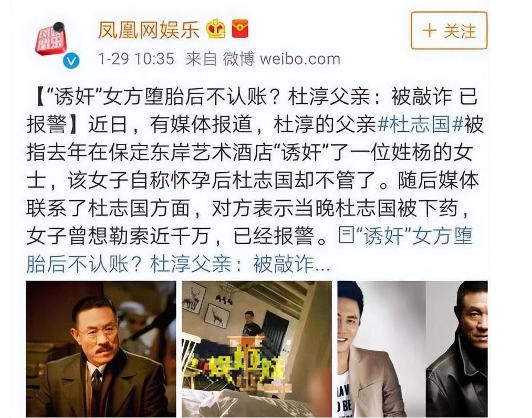
Task: Click the plus sign in follow button
Action: coord(430,30)
